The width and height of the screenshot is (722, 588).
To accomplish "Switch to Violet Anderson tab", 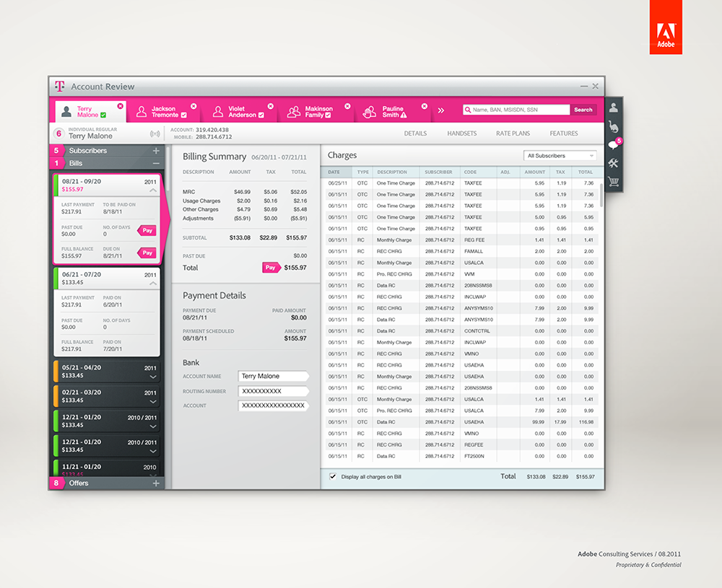I will point(241,111).
